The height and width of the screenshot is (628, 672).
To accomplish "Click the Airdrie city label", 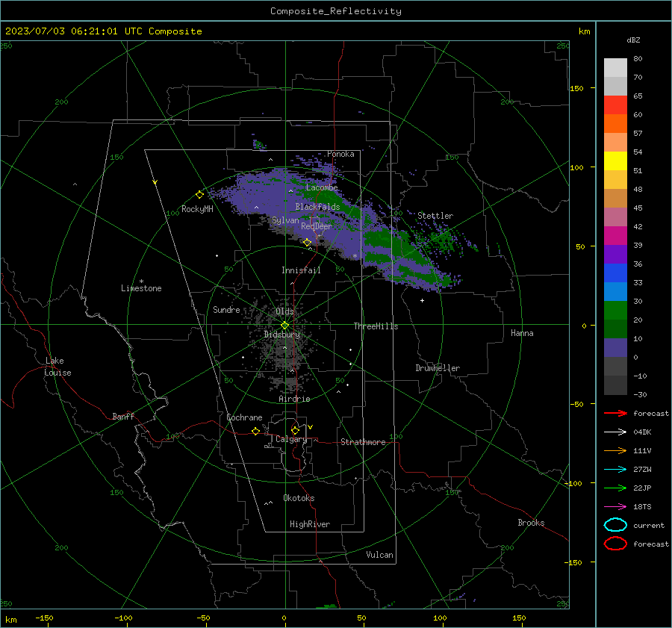I will click(x=294, y=399).
